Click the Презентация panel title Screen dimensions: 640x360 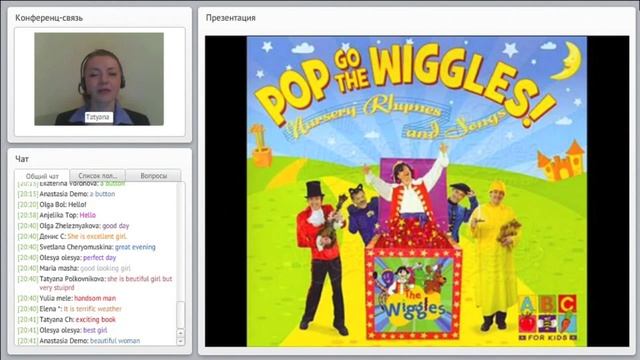point(231,18)
